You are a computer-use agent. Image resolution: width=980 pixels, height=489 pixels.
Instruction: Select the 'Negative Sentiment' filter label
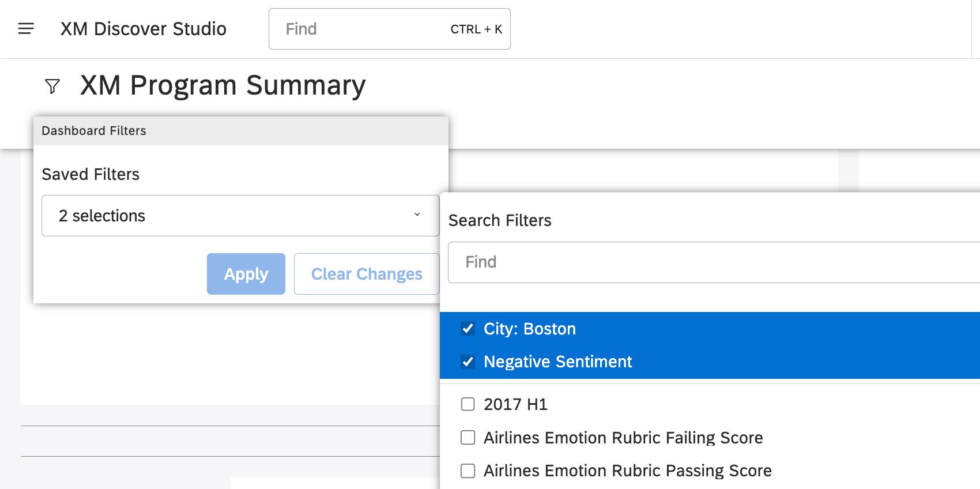coord(557,362)
